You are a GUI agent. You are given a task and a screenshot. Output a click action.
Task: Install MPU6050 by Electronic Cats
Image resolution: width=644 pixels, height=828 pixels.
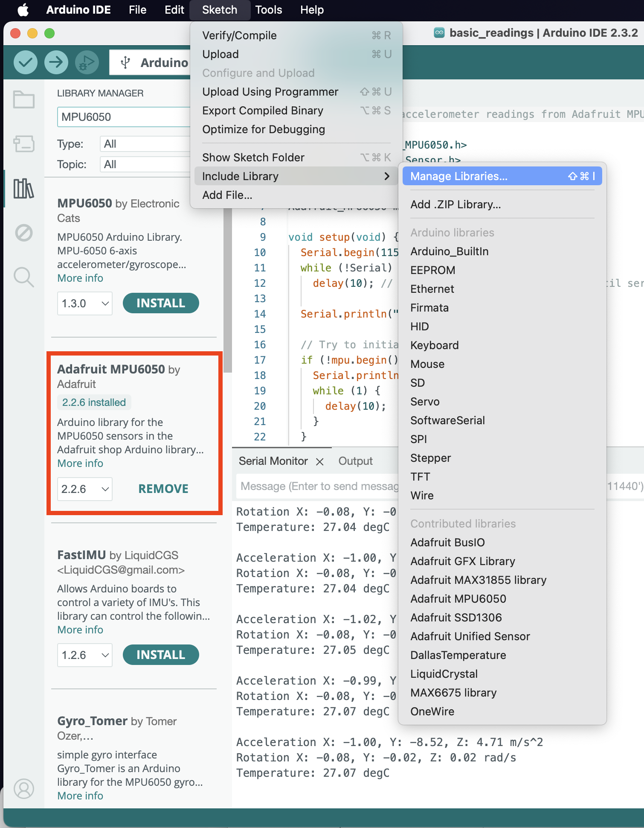161,303
